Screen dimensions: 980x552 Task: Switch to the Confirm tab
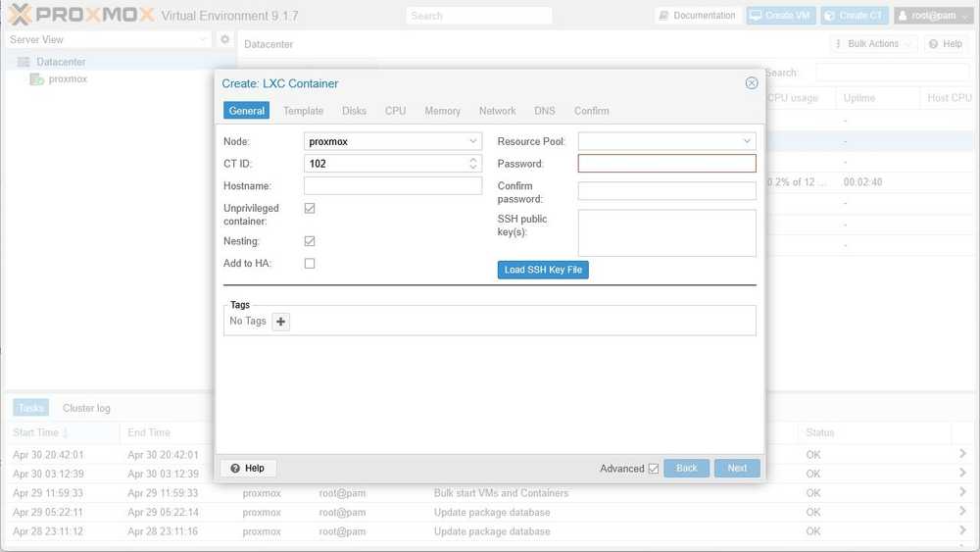pyautogui.click(x=591, y=111)
